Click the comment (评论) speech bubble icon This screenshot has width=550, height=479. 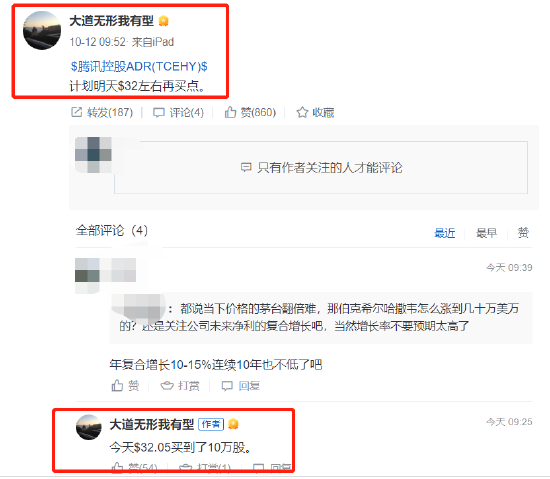(159, 113)
